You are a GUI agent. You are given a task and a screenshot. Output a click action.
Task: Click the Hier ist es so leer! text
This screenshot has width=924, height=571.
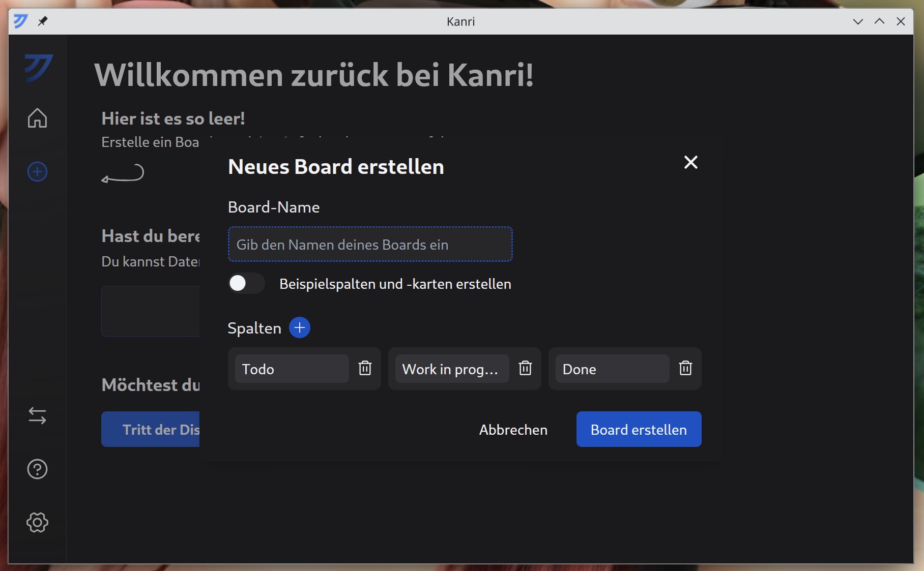(173, 118)
